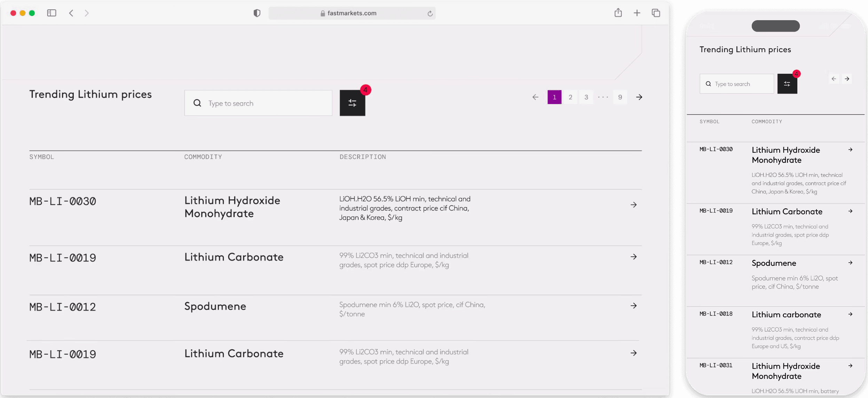The height and width of the screenshot is (398, 868).
Task: Go to next page arrow in pagination
Action: coord(639,97)
